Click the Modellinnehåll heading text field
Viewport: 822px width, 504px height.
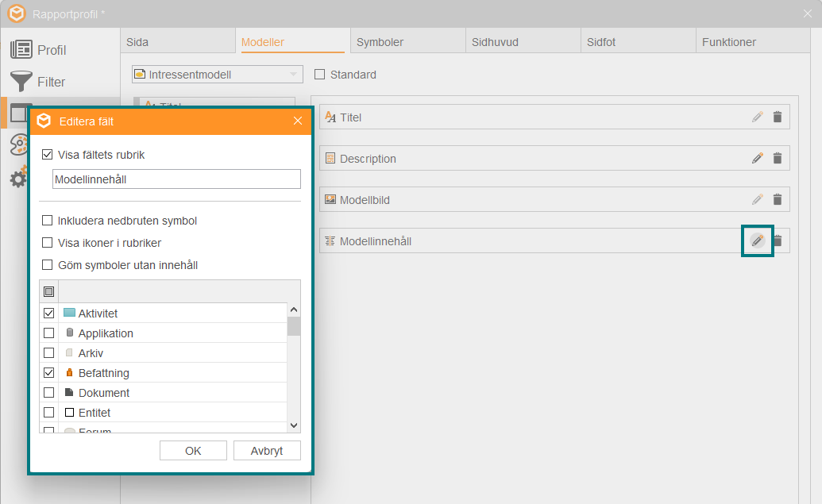coord(176,179)
